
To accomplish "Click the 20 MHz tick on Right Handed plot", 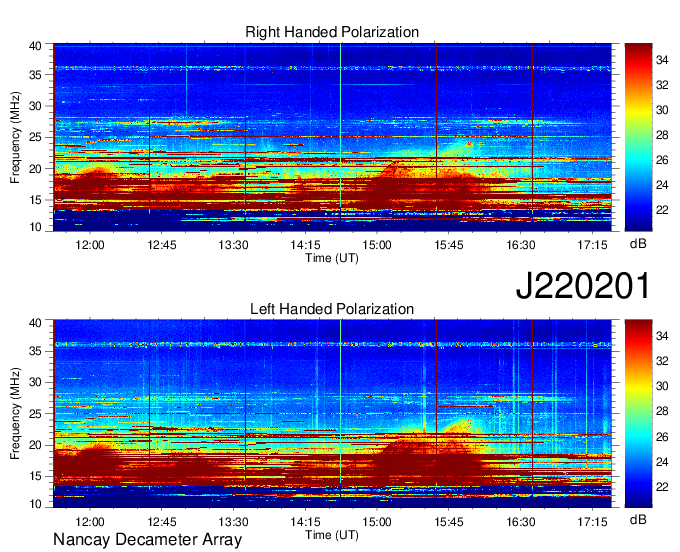I will pyautogui.click(x=36, y=169).
